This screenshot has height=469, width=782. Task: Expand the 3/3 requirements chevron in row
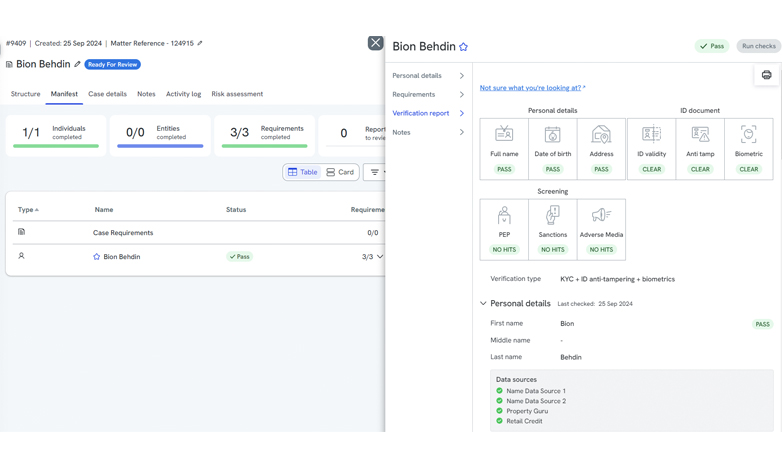(x=380, y=257)
